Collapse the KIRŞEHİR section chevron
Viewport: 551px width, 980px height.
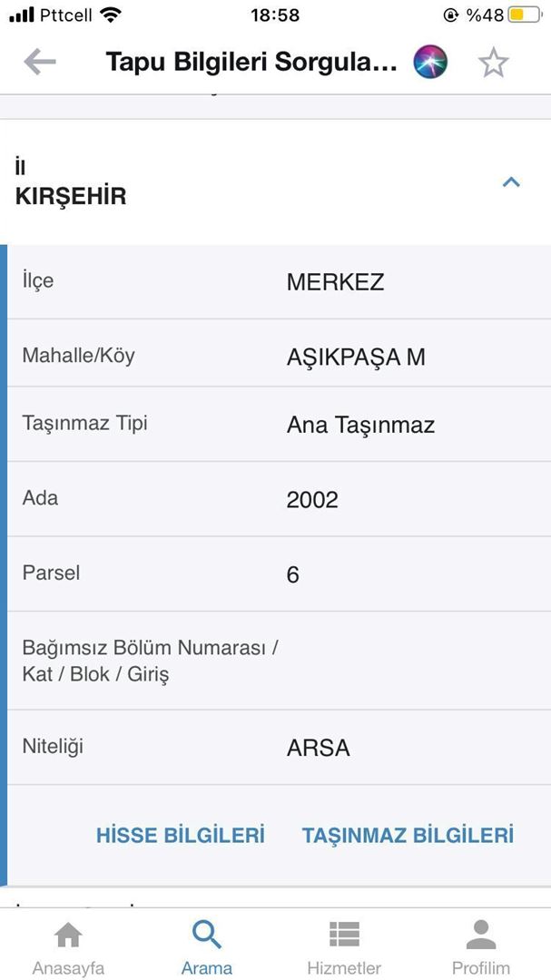tap(511, 182)
